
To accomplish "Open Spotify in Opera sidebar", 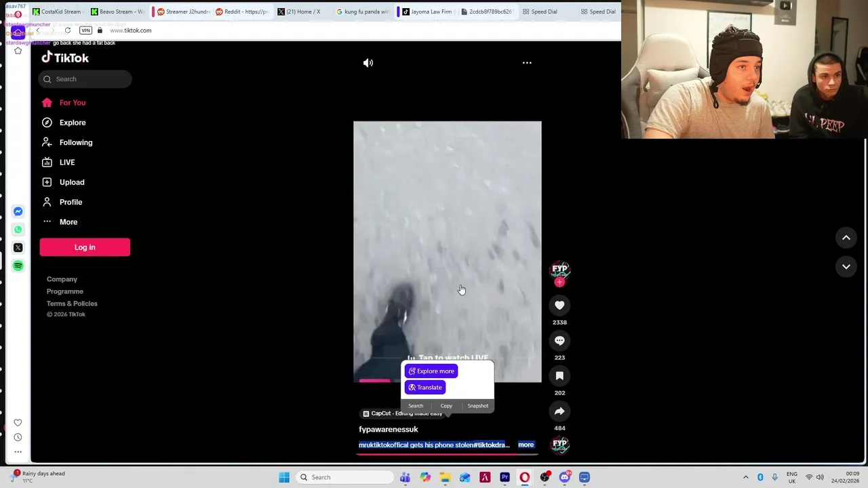I will (18, 266).
